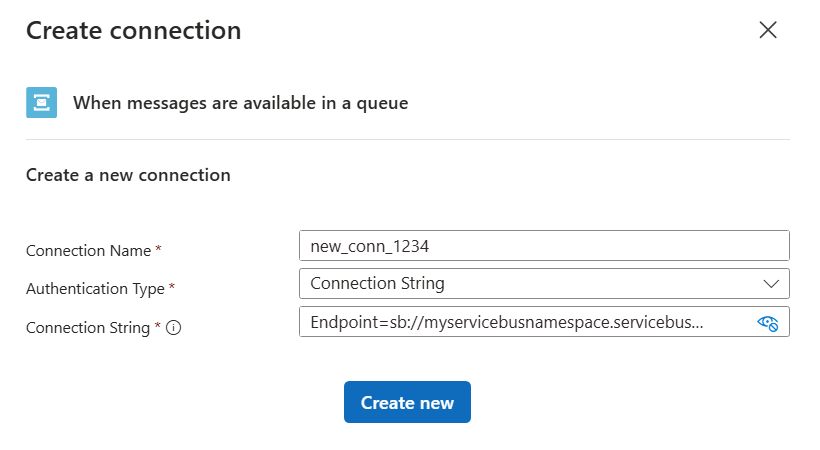820x450 pixels.
Task: Click the 'Create connection' panel title
Action: pyautogui.click(x=133, y=30)
